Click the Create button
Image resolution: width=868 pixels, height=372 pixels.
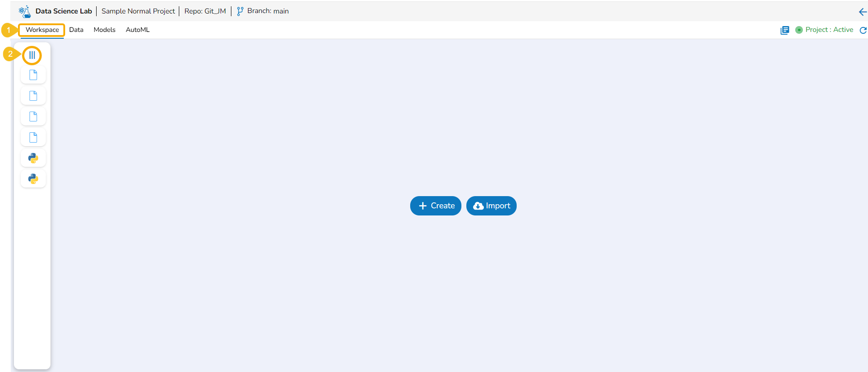[436, 206]
